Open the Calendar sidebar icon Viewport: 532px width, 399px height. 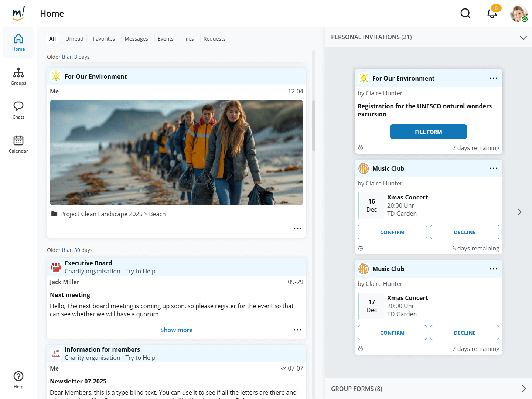[18, 144]
